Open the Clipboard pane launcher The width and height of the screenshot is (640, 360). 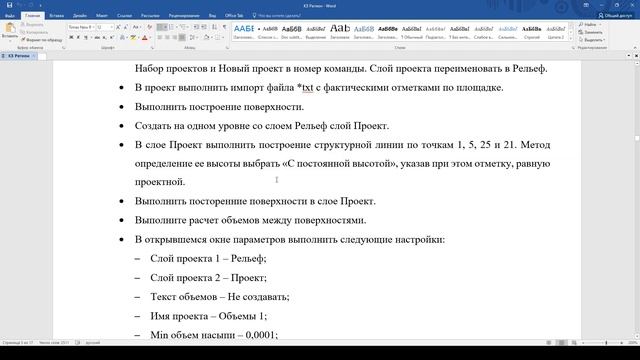(64, 48)
